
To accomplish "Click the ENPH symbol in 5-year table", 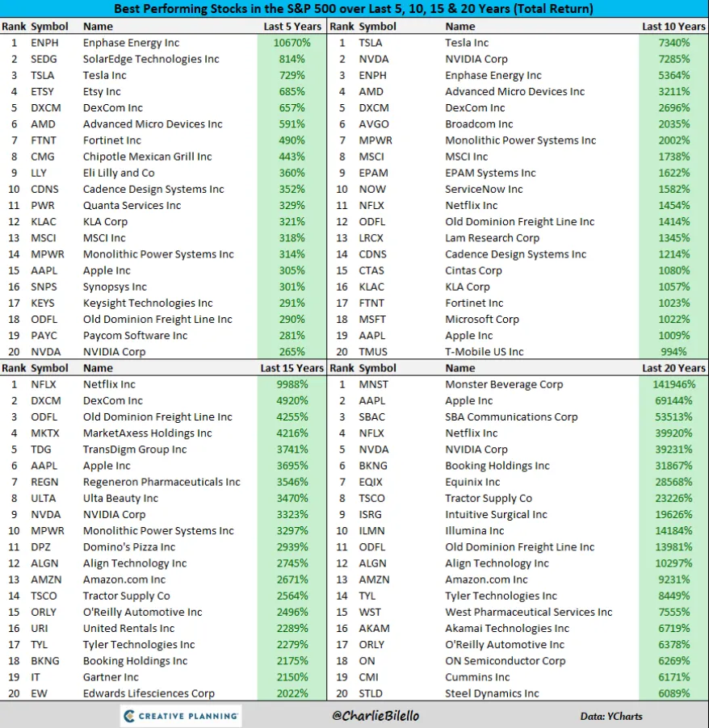I will pyautogui.click(x=44, y=43).
